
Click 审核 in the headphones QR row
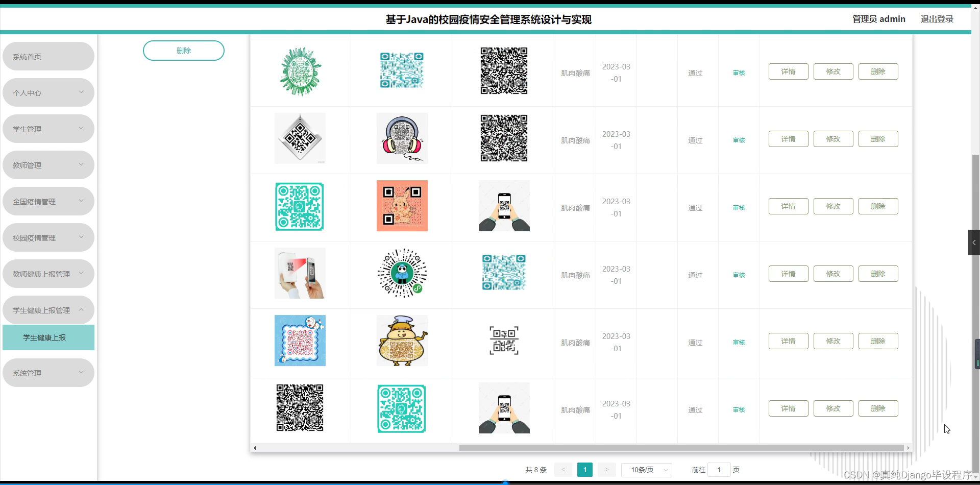pyautogui.click(x=739, y=140)
